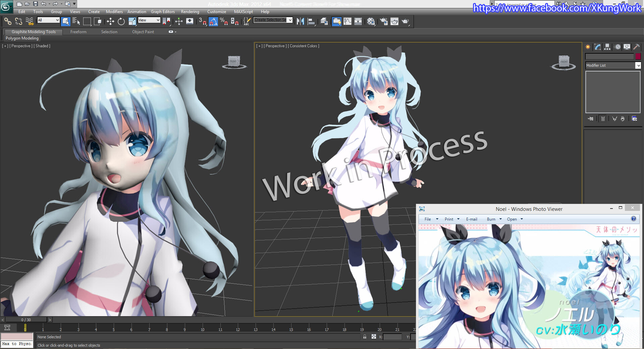Activate the Select and Uniform Scale tool
This screenshot has width=644, height=349.
point(132,21)
